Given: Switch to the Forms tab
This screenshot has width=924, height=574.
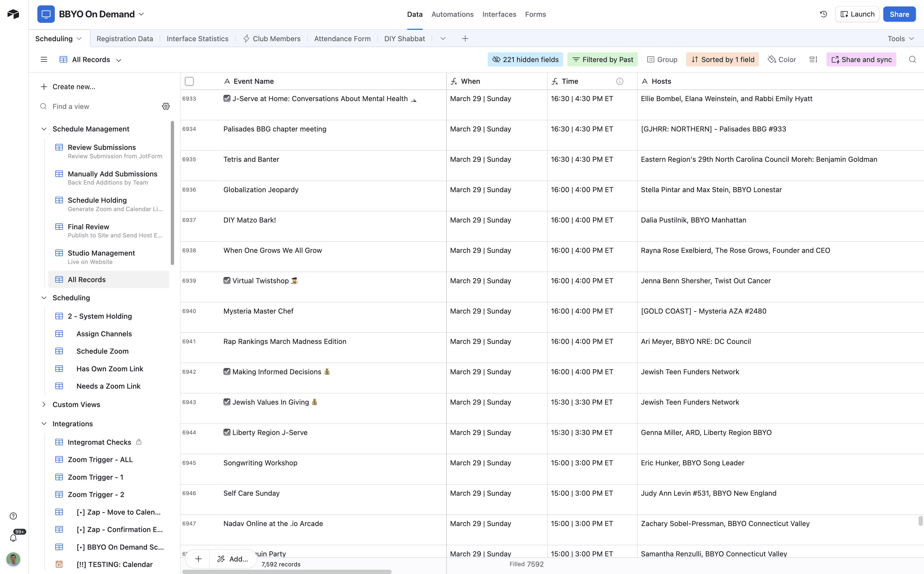Looking at the screenshot, I should [x=535, y=14].
